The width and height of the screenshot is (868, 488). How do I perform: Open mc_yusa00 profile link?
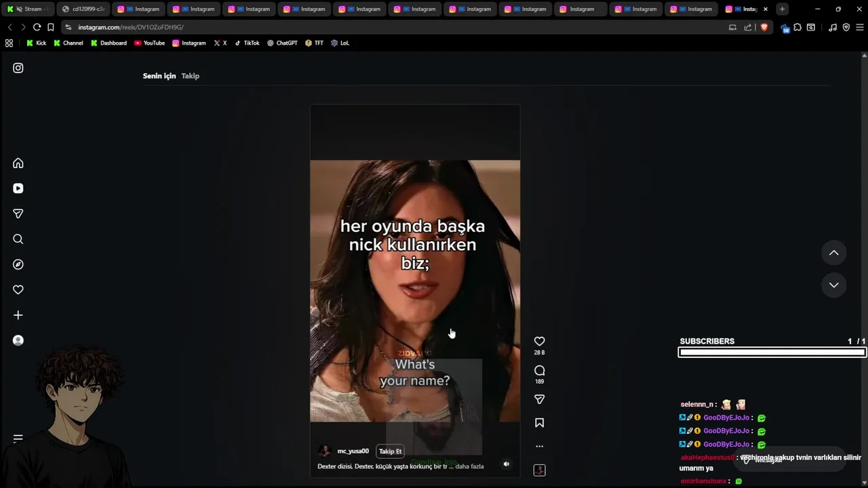(353, 451)
